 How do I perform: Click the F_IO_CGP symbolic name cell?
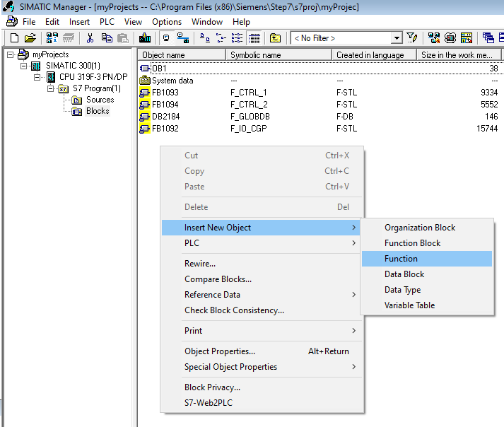pos(248,129)
